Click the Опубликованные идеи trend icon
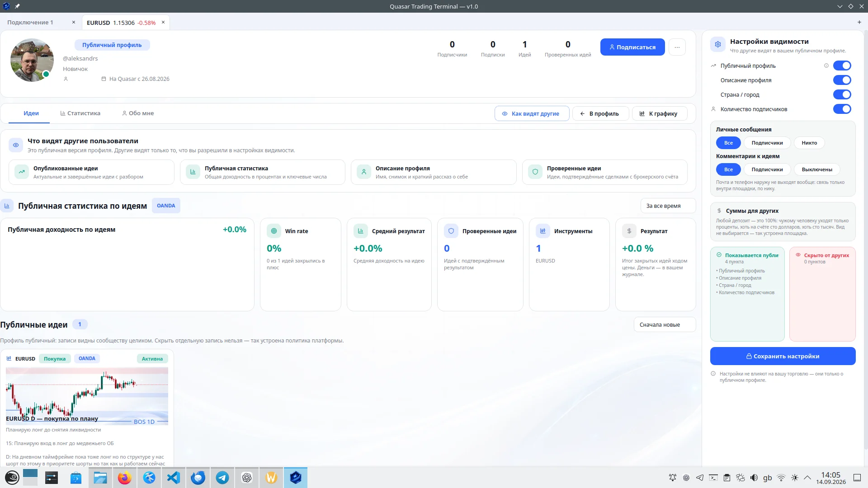 tap(22, 172)
